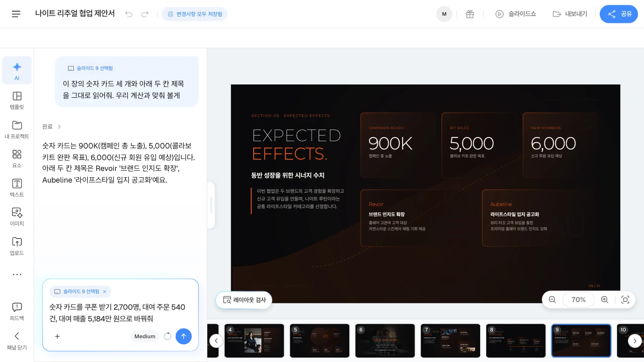Remove the 슬라이드 9 선택됨 chip
644x362 pixels.
click(105, 292)
